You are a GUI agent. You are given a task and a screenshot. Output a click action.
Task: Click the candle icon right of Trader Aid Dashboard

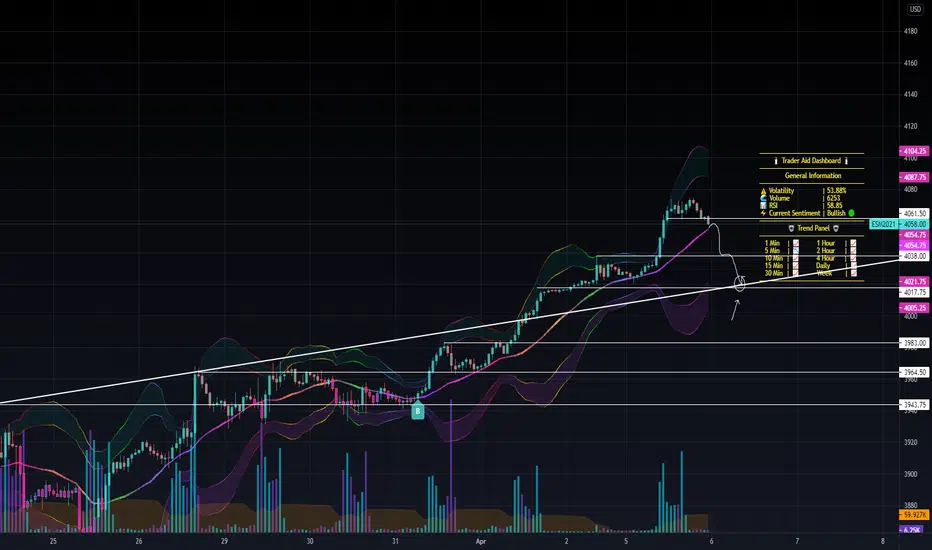click(846, 161)
